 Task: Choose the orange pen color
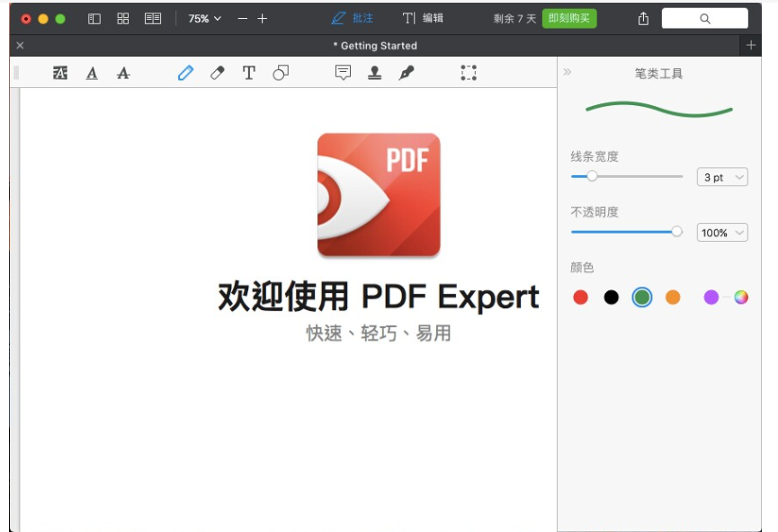(673, 297)
